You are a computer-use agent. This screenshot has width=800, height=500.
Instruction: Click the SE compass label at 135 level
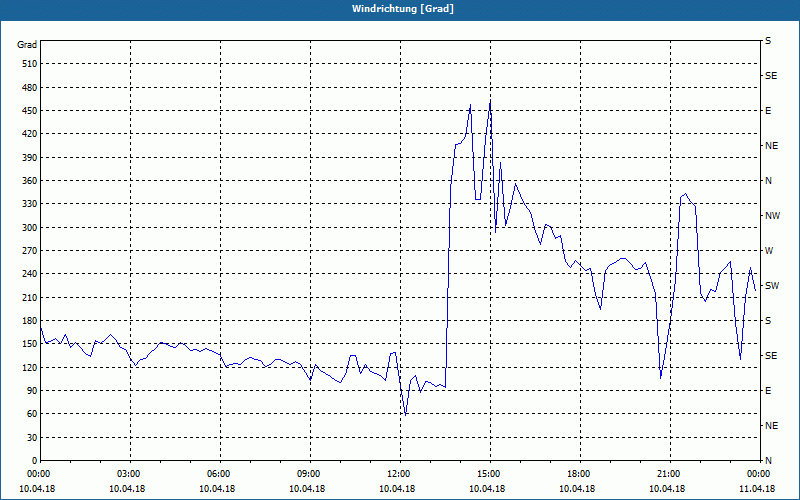click(771, 356)
